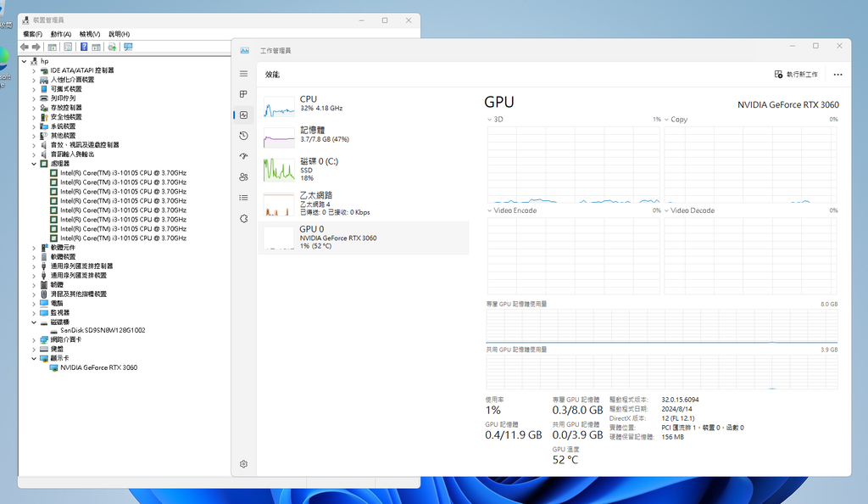868x504 pixels.
Task: Click blue Help icon in Device Manager toolbar
Action: [84, 47]
